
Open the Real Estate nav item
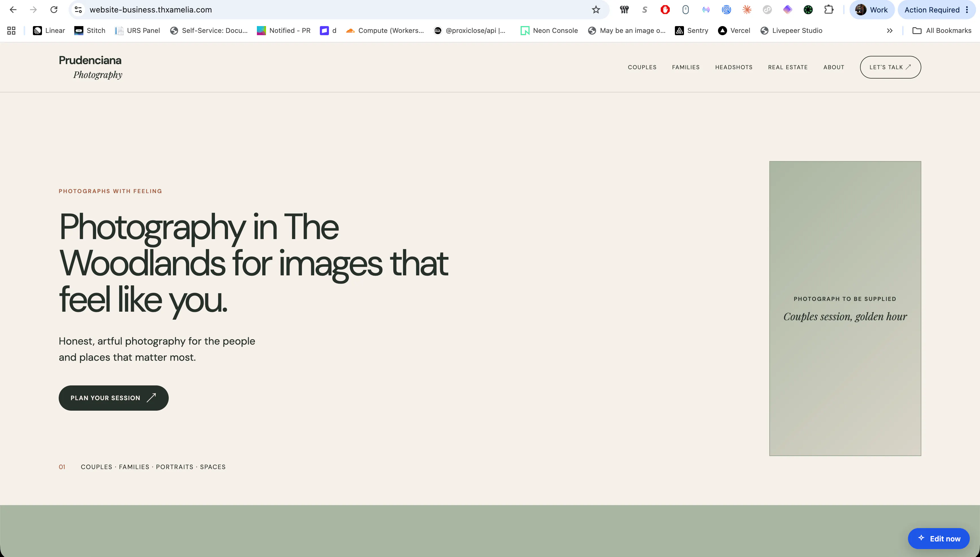[x=787, y=67]
